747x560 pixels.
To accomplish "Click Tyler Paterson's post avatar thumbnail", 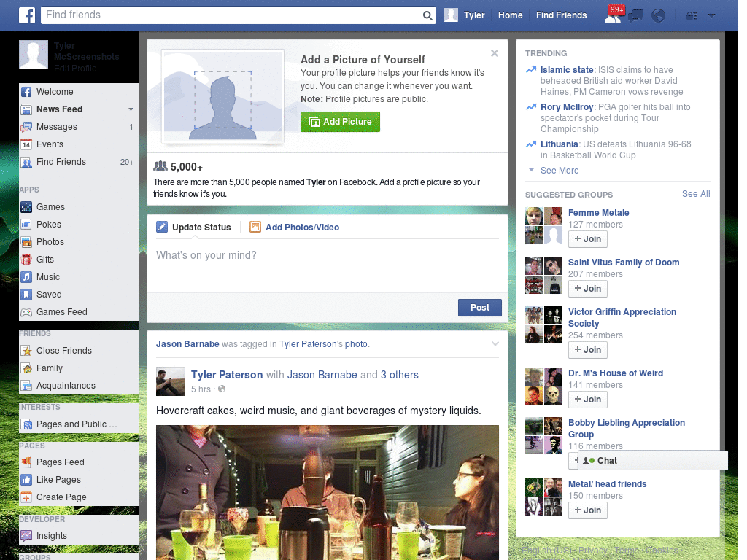I will tap(171, 381).
